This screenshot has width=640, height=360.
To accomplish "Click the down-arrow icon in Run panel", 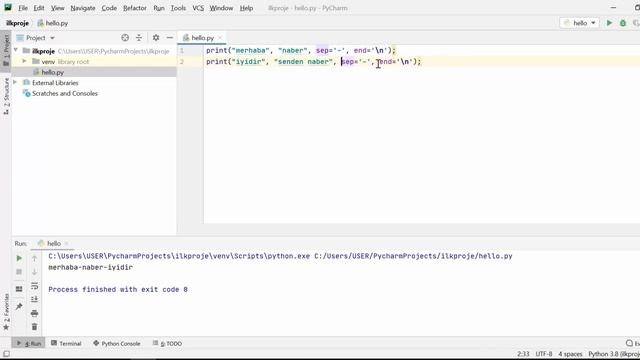I will (x=34, y=272).
